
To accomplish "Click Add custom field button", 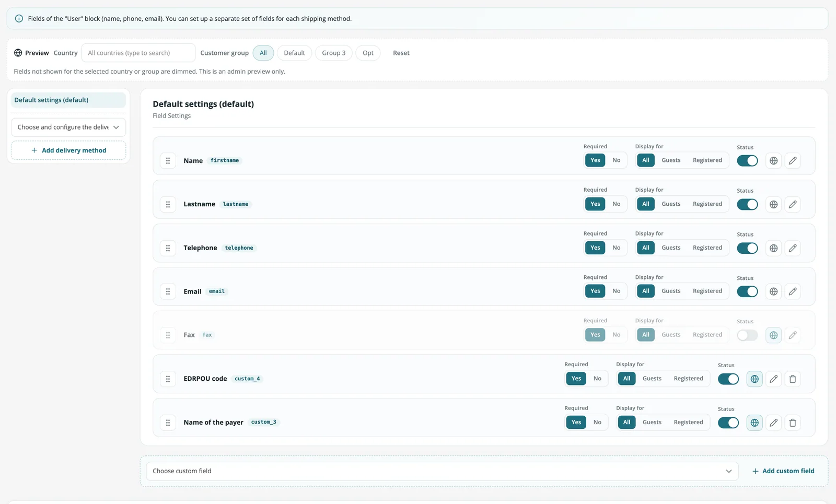I will point(783,471).
